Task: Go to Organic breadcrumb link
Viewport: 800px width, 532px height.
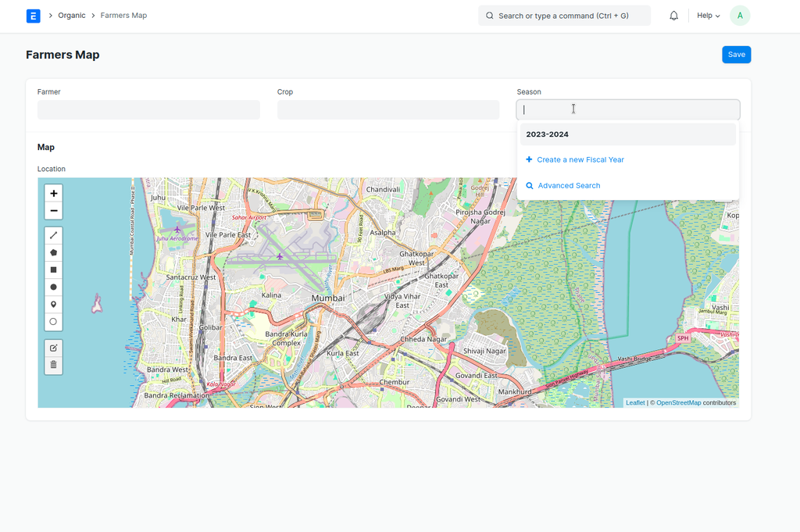Action: pyautogui.click(x=72, y=16)
